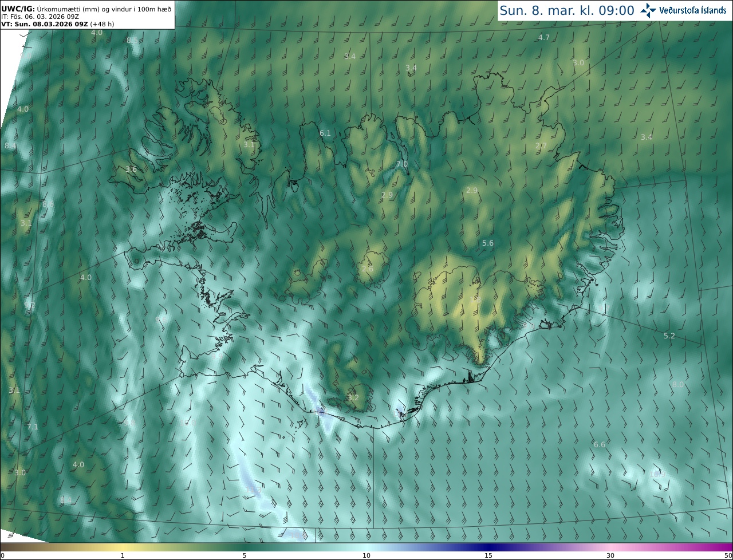
Task: Click the 2.6 value on the map
Action: click(368, 269)
